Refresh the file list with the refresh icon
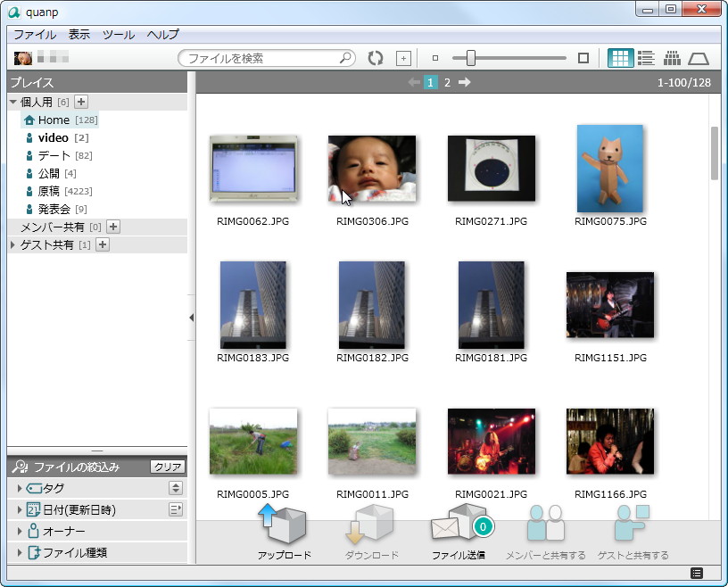Image resolution: width=728 pixels, height=587 pixels. 375,58
